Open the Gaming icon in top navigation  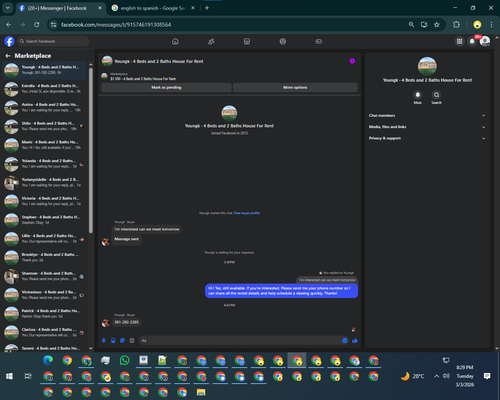point(319,41)
